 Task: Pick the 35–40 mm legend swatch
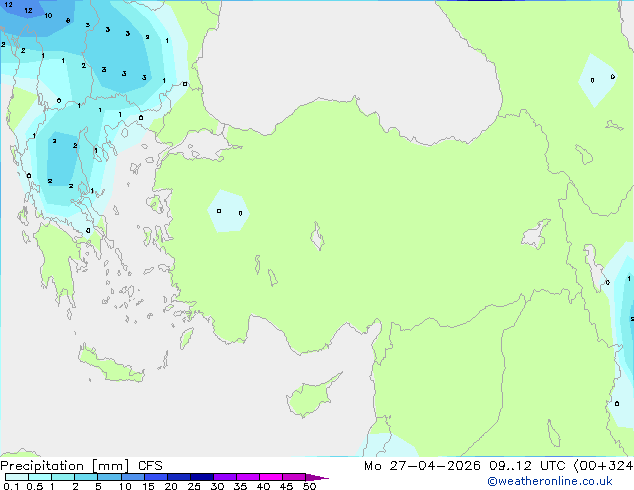pos(247,477)
